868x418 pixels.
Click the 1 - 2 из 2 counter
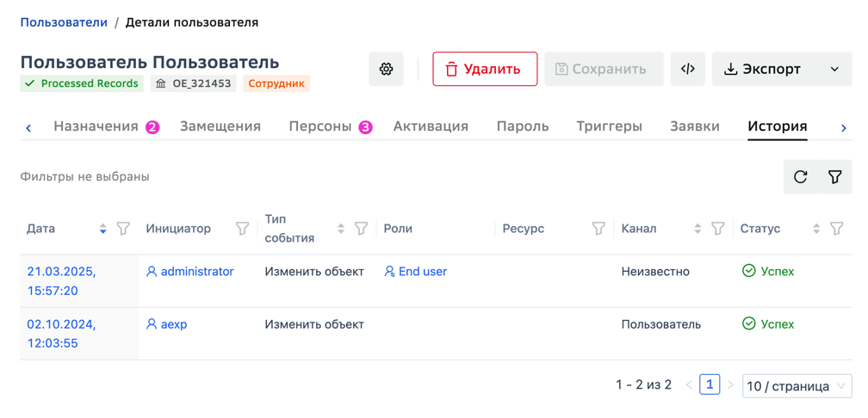(643, 384)
